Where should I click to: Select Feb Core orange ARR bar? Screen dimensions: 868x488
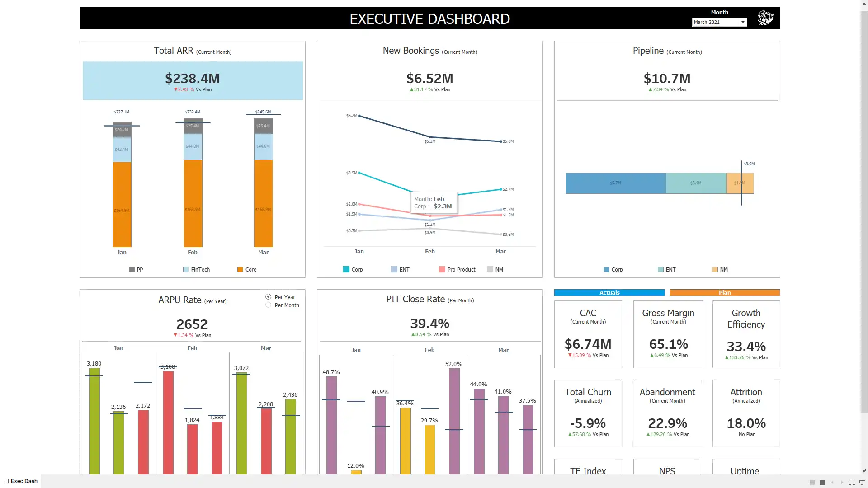[x=193, y=203]
